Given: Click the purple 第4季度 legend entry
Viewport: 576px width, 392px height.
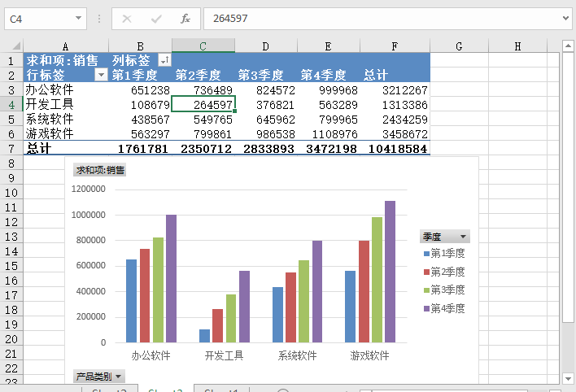Looking at the screenshot, I should point(444,308).
